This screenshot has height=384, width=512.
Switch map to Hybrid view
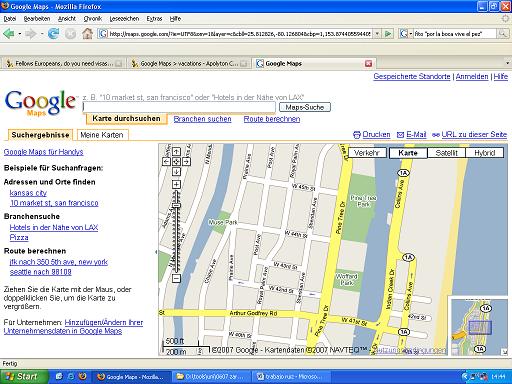click(485, 153)
